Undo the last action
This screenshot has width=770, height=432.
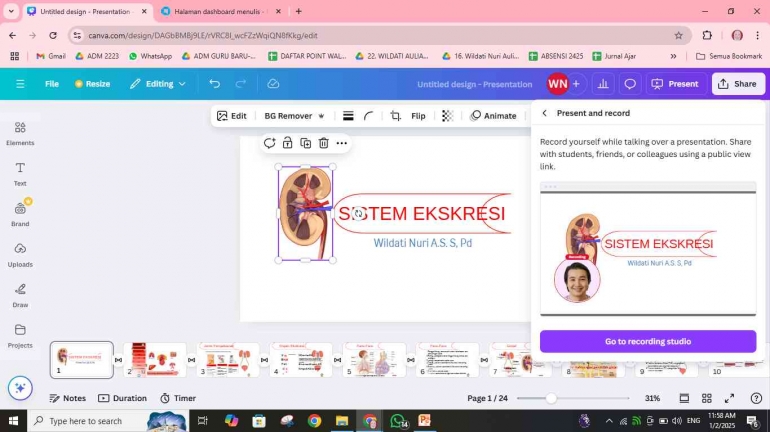pyautogui.click(x=215, y=84)
